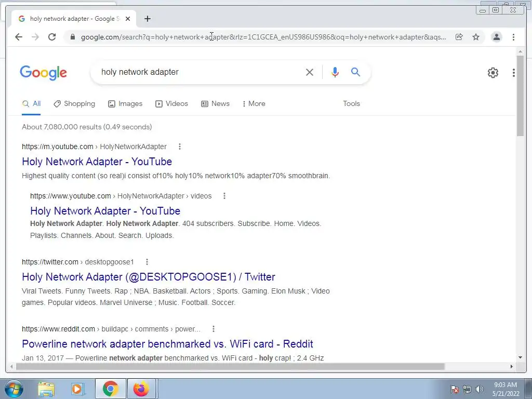
Task: Open the Windows Start menu
Action: pos(14,389)
